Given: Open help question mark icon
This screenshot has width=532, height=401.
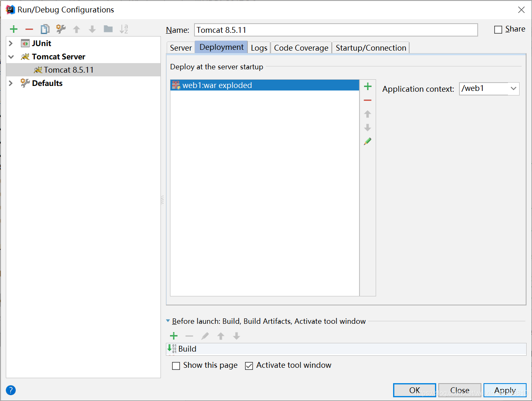Looking at the screenshot, I should click(x=11, y=390).
